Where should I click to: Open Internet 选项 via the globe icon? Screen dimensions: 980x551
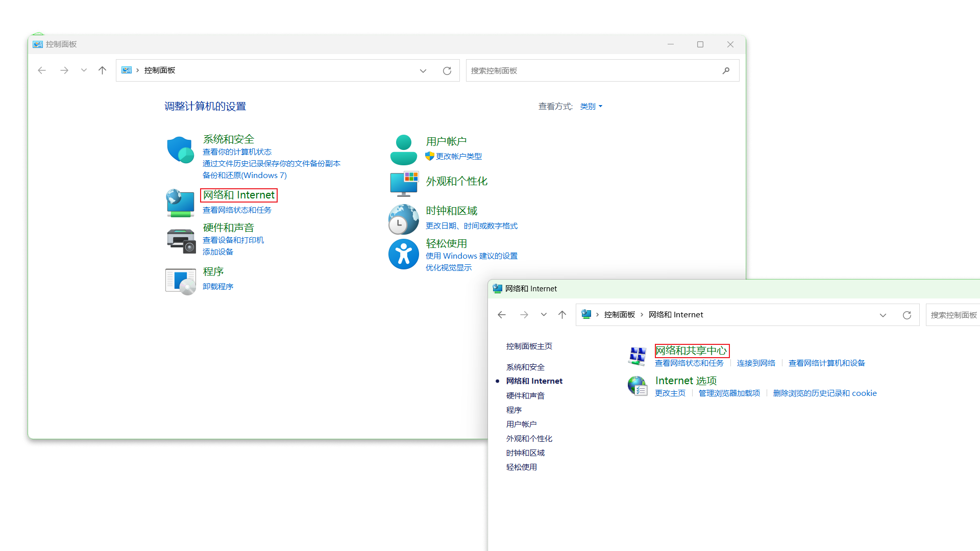[637, 386]
